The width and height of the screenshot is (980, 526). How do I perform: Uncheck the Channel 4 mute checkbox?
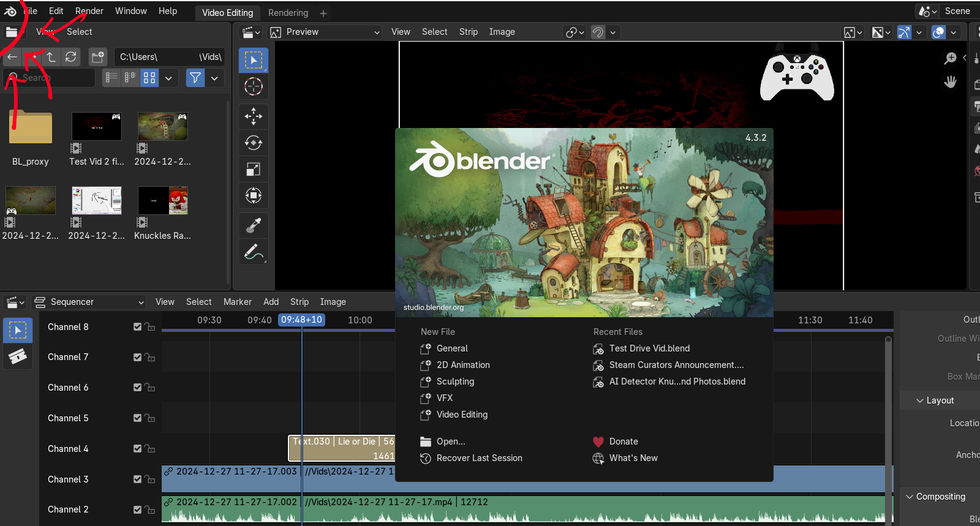(x=138, y=449)
